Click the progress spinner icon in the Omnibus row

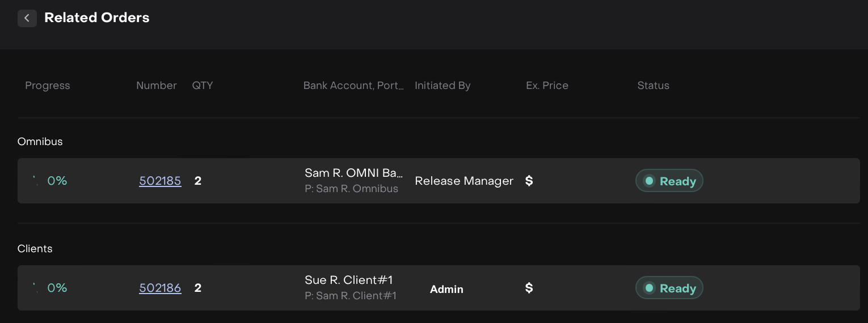35,181
